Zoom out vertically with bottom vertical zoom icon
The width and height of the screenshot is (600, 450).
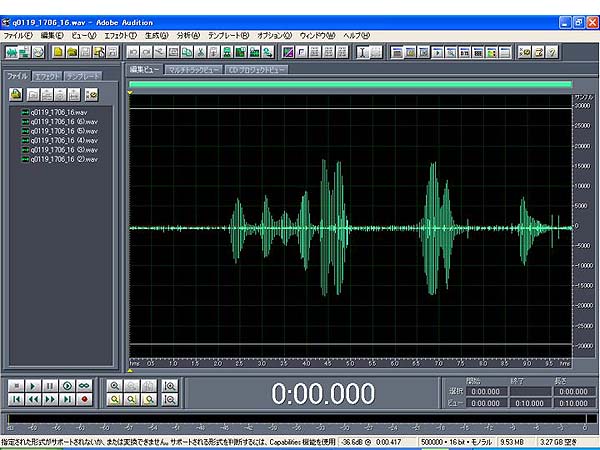[x=170, y=399]
